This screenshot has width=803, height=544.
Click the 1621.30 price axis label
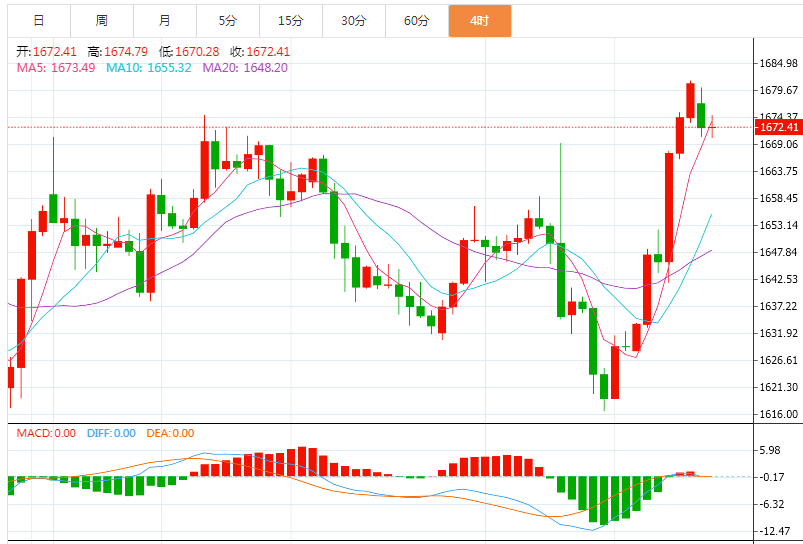[778, 387]
